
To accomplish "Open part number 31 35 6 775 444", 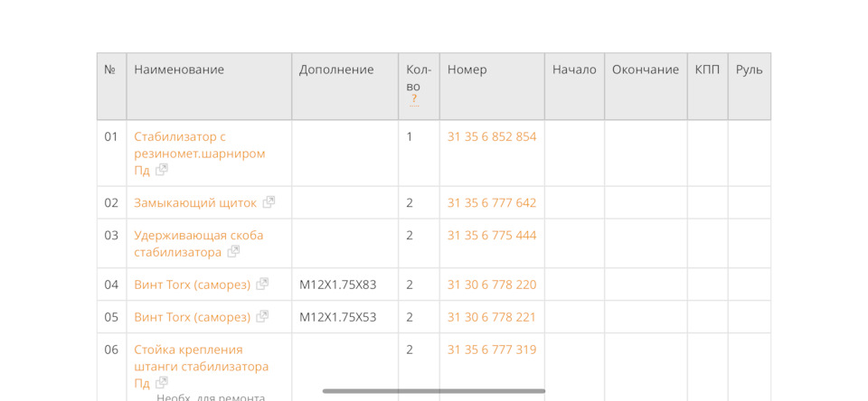I will click(x=491, y=235).
